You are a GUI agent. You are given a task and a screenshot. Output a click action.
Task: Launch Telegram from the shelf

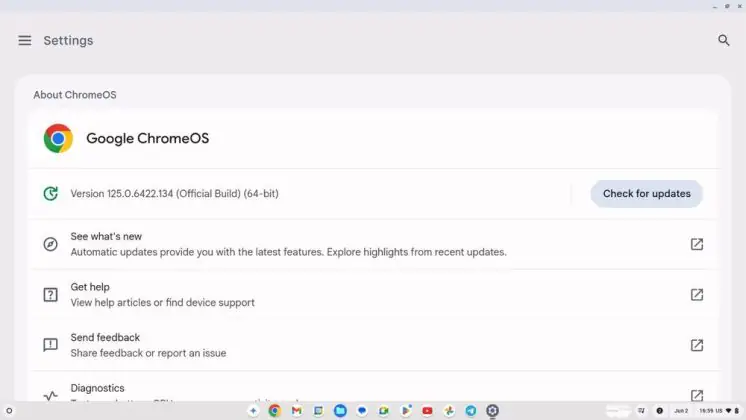[x=471, y=410]
